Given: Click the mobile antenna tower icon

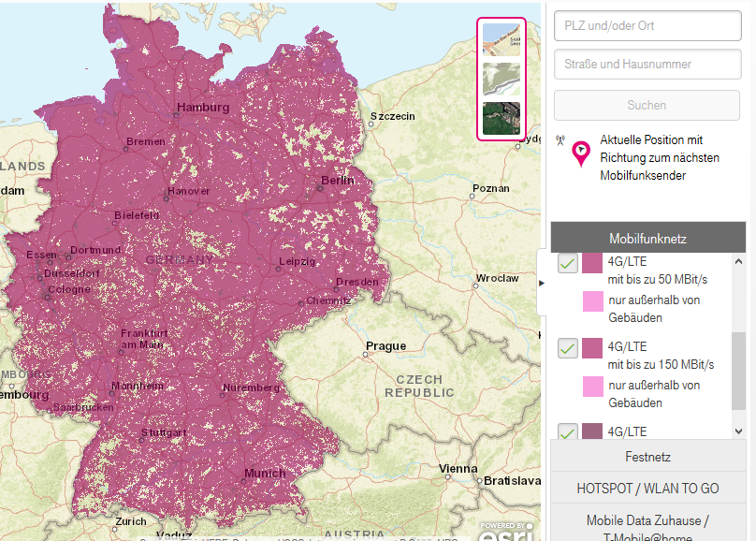Looking at the screenshot, I should pos(560,140).
